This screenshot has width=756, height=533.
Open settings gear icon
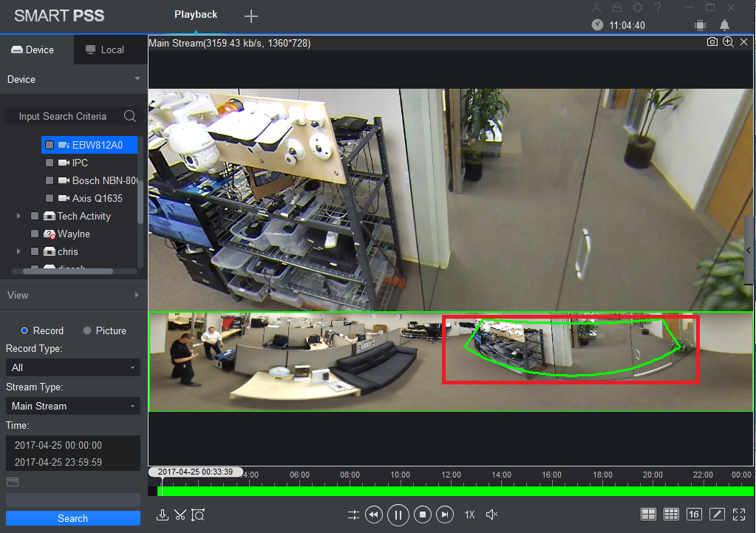click(x=638, y=7)
